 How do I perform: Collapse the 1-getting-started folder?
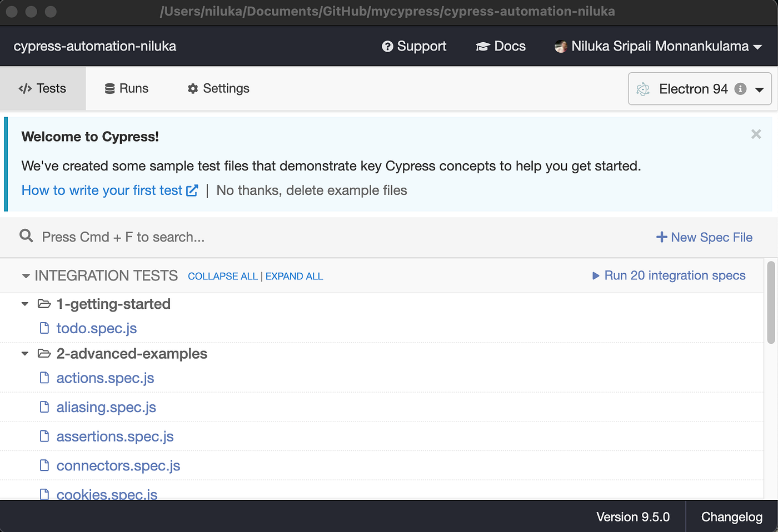coord(24,304)
